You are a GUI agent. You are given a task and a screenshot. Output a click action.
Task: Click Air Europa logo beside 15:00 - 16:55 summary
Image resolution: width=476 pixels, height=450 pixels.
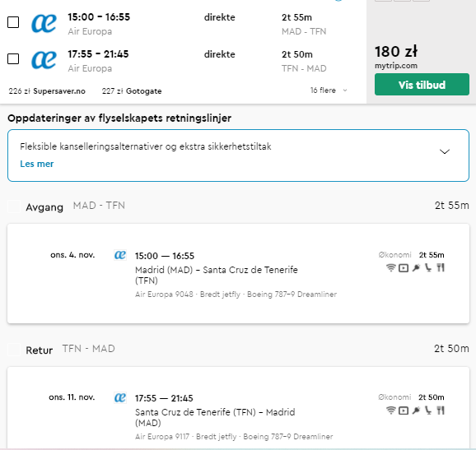point(44,23)
